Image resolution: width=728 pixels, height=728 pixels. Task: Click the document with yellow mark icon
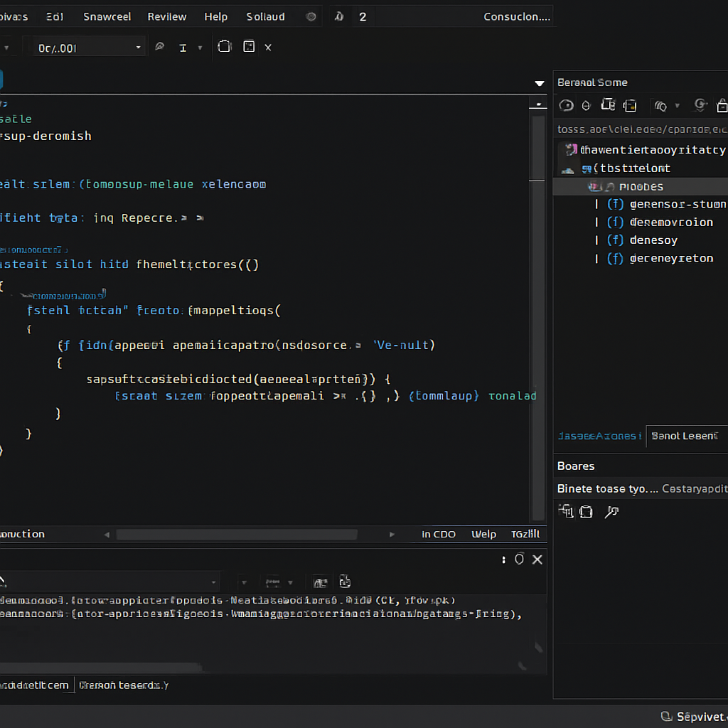[630, 106]
